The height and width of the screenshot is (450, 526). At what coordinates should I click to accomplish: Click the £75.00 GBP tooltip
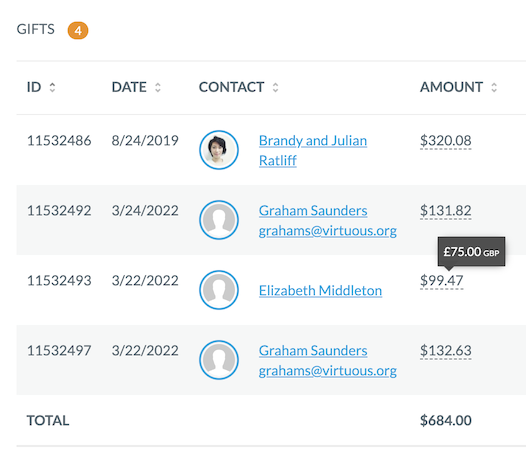click(471, 252)
